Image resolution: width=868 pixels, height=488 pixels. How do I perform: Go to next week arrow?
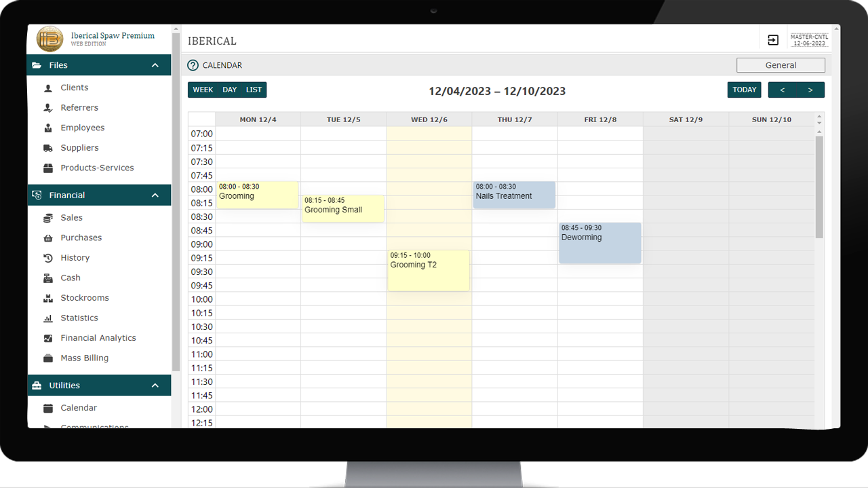[x=810, y=90]
